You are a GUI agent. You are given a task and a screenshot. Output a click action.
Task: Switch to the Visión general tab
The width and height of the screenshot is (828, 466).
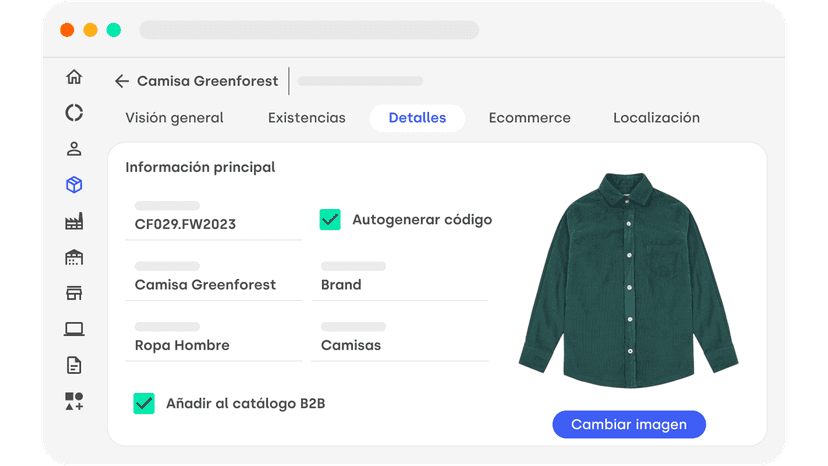point(174,118)
